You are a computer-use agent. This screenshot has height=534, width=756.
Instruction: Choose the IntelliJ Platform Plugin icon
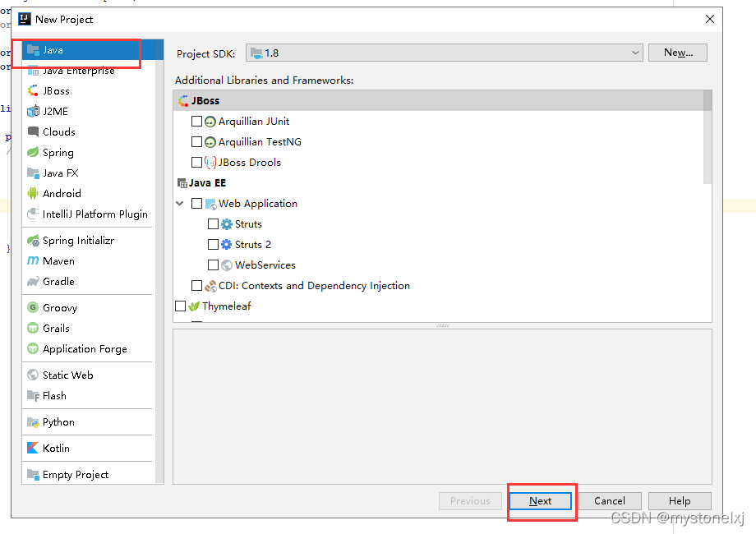click(33, 214)
